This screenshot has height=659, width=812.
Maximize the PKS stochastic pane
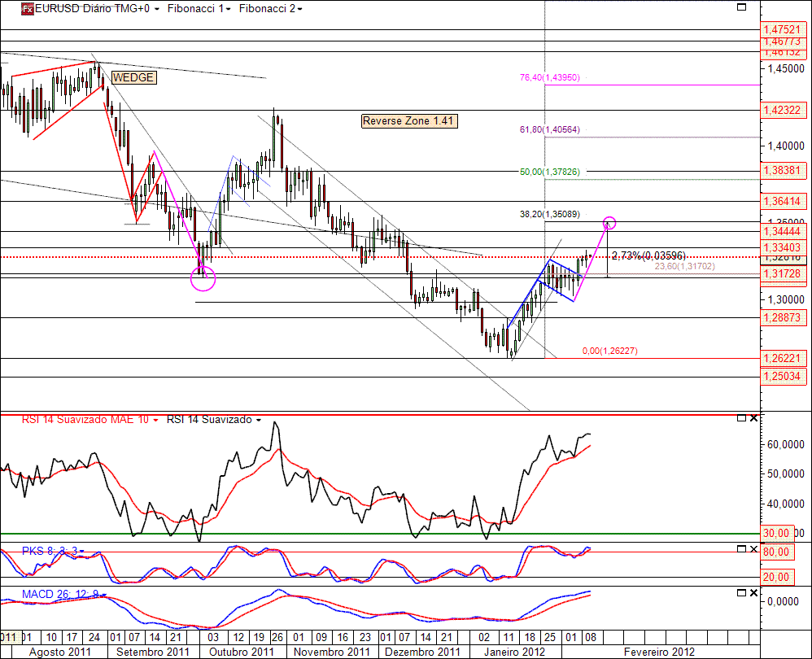click(x=741, y=549)
